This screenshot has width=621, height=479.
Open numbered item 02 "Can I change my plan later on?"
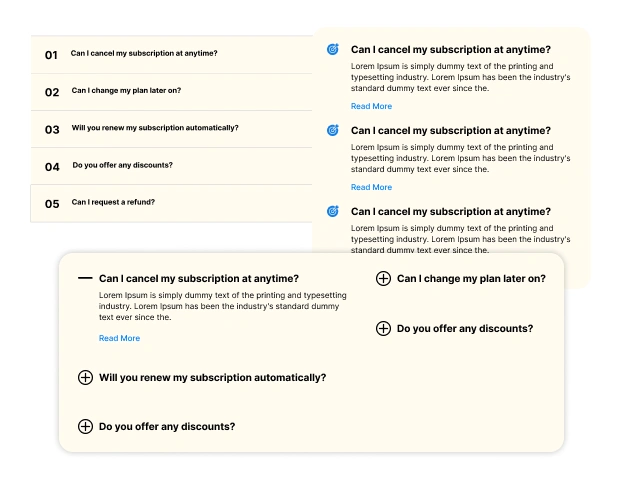click(x=126, y=91)
